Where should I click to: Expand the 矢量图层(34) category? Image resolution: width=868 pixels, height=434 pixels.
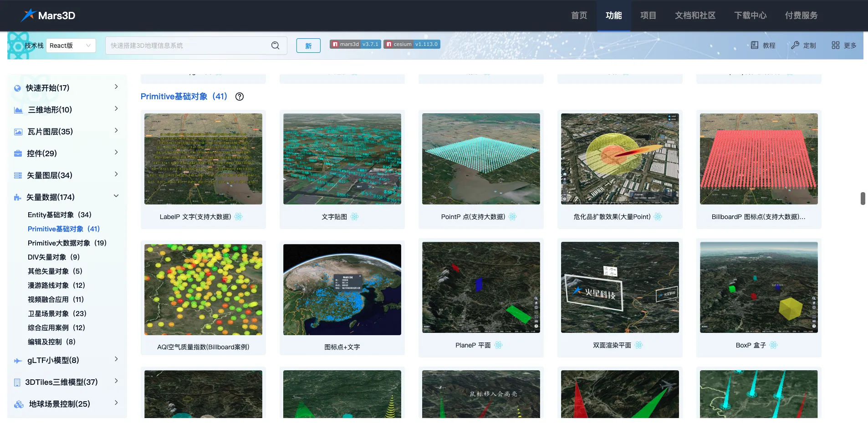click(x=116, y=174)
